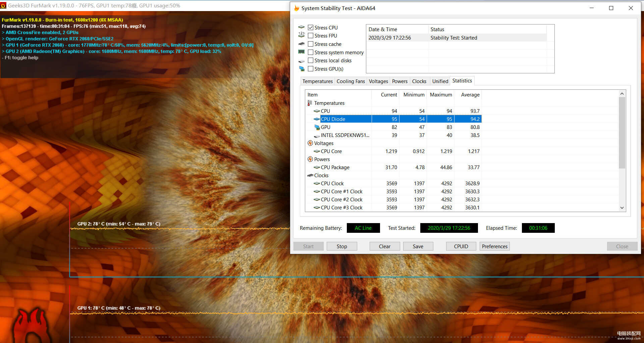Click the Maximum column header
This screenshot has width=644, height=343.
[440, 95]
